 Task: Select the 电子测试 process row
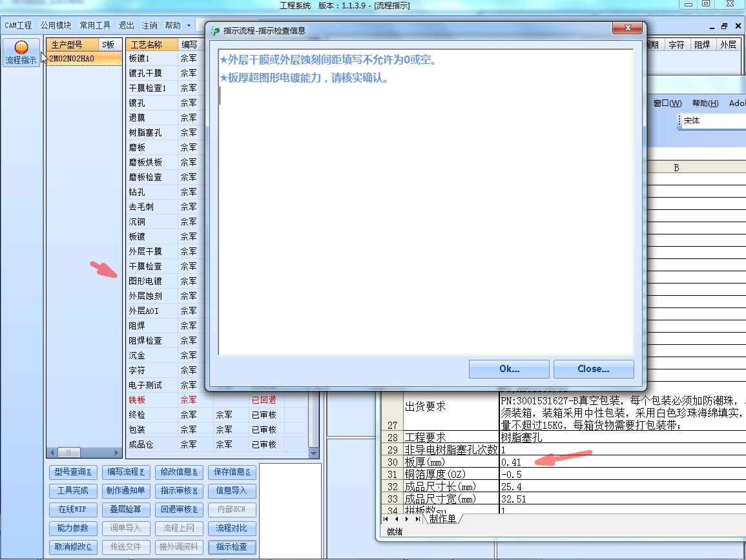tap(165, 386)
